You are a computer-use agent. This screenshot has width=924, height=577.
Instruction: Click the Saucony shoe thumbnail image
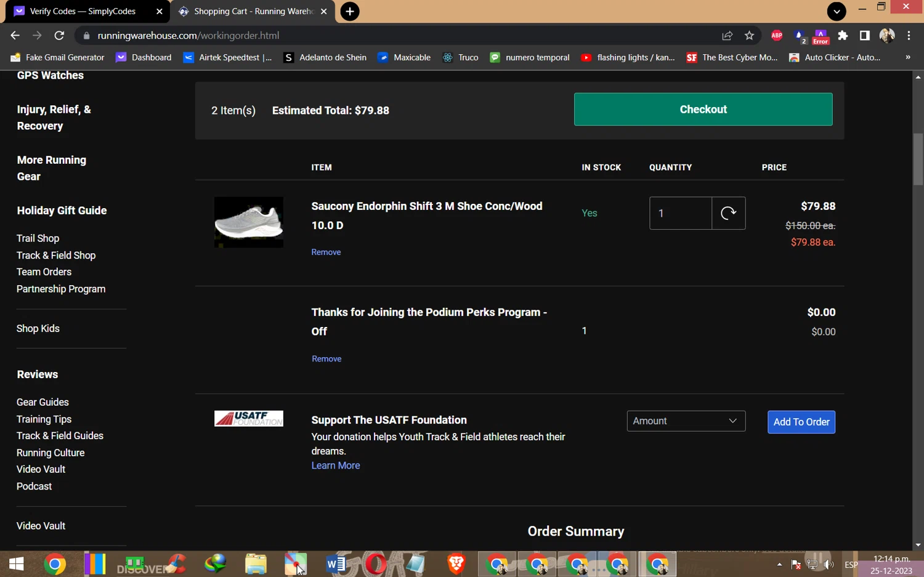[249, 222]
